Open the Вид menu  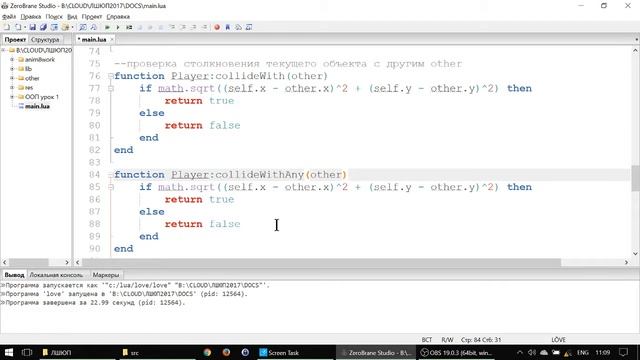pos(72,17)
